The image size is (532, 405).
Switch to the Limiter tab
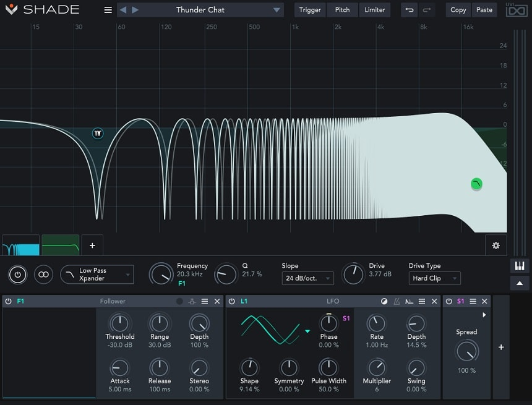(374, 10)
